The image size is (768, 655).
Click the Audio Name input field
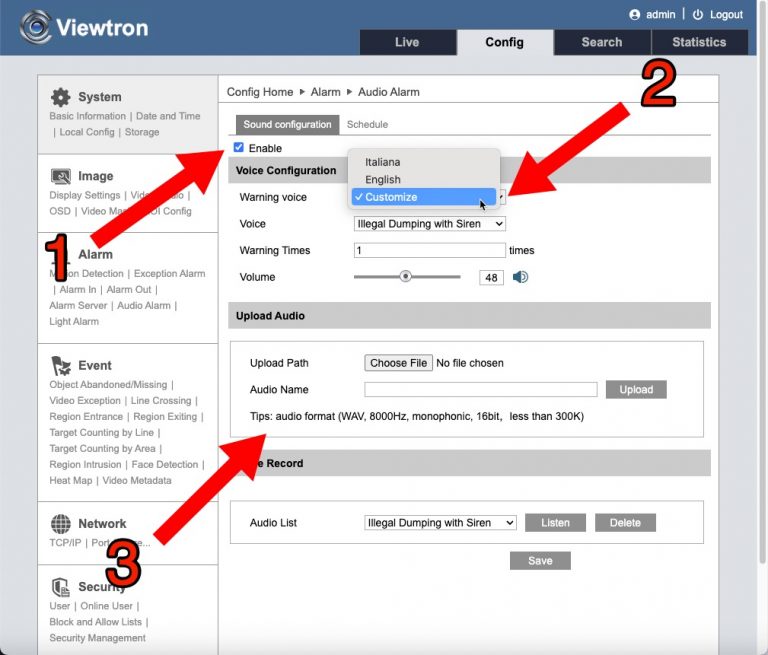pyautogui.click(x=480, y=390)
